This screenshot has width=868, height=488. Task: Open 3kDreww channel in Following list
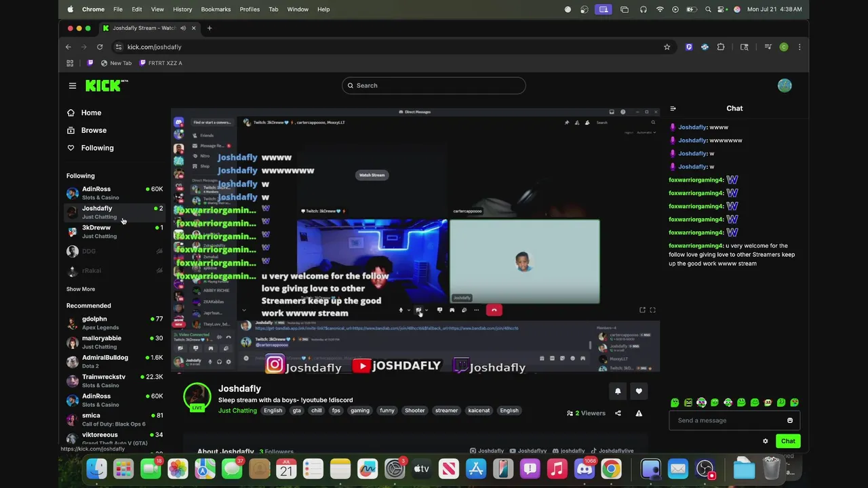[115, 232]
